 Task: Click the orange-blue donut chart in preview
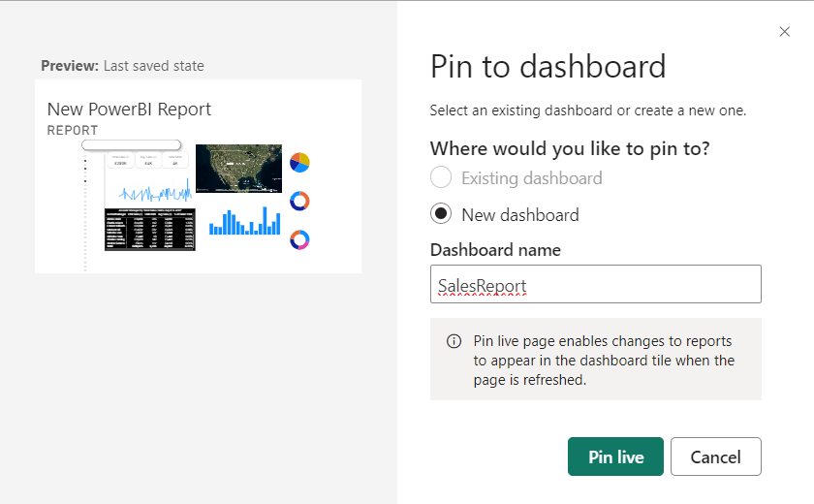[299, 201]
